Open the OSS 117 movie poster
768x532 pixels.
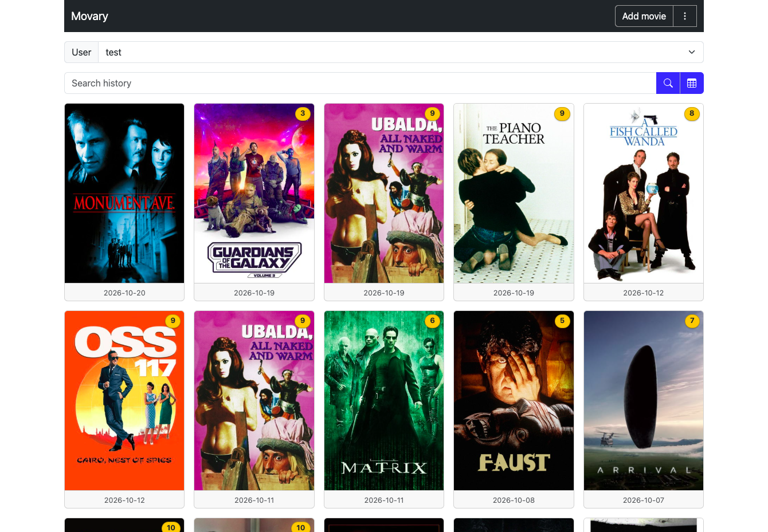124,401
